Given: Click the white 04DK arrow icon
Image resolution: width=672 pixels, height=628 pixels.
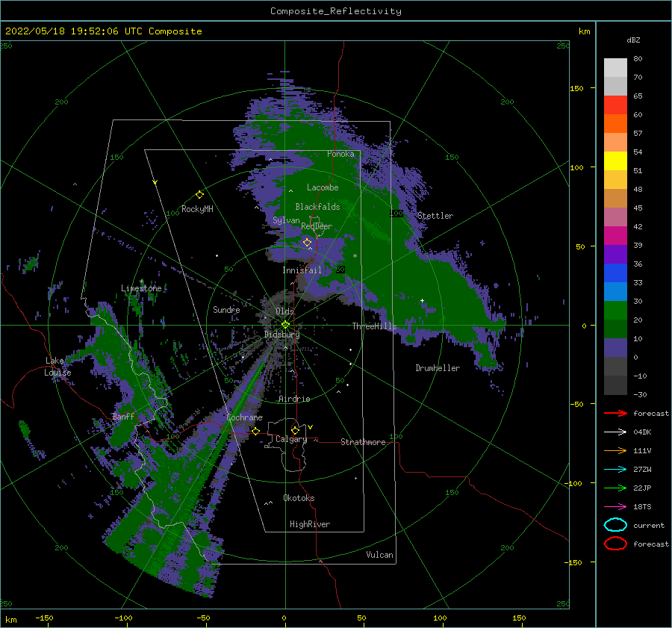Looking at the screenshot, I should (615, 432).
